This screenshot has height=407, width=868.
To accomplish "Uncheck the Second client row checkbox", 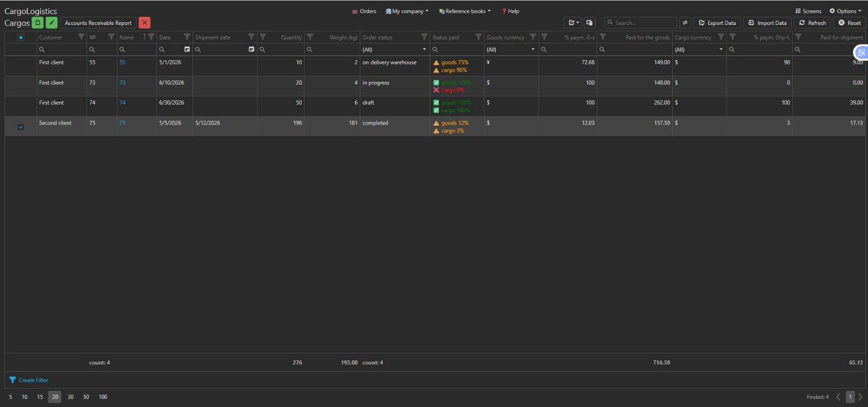I will pos(21,127).
